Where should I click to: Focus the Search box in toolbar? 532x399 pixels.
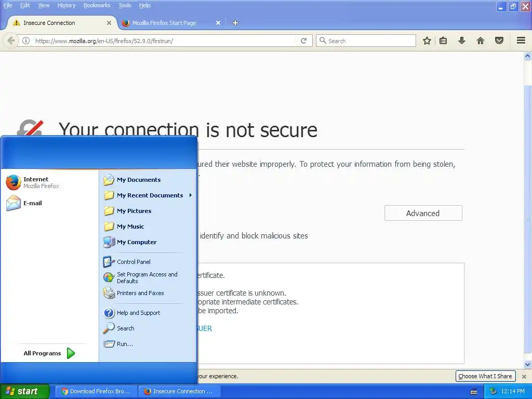pyautogui.click(x=366, y=41)
